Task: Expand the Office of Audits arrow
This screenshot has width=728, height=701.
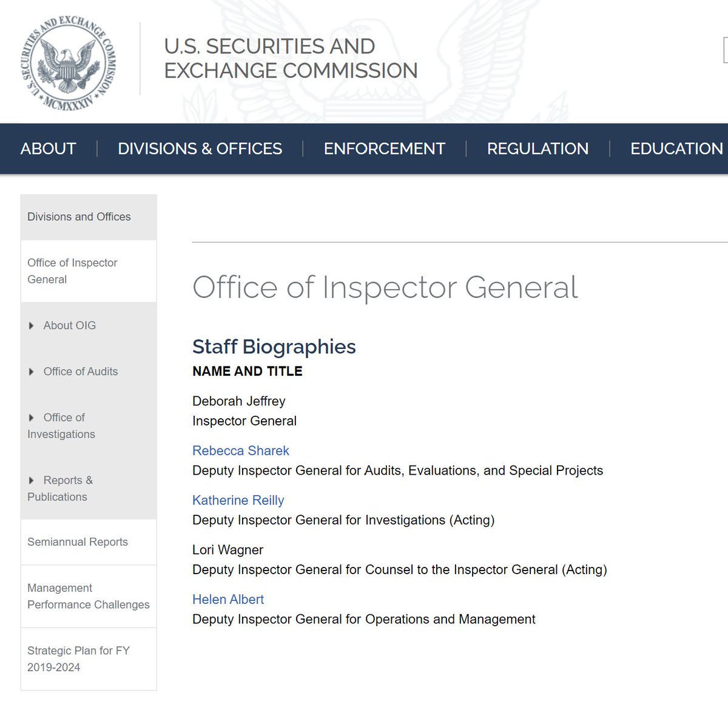Action: tap(32, 372)
